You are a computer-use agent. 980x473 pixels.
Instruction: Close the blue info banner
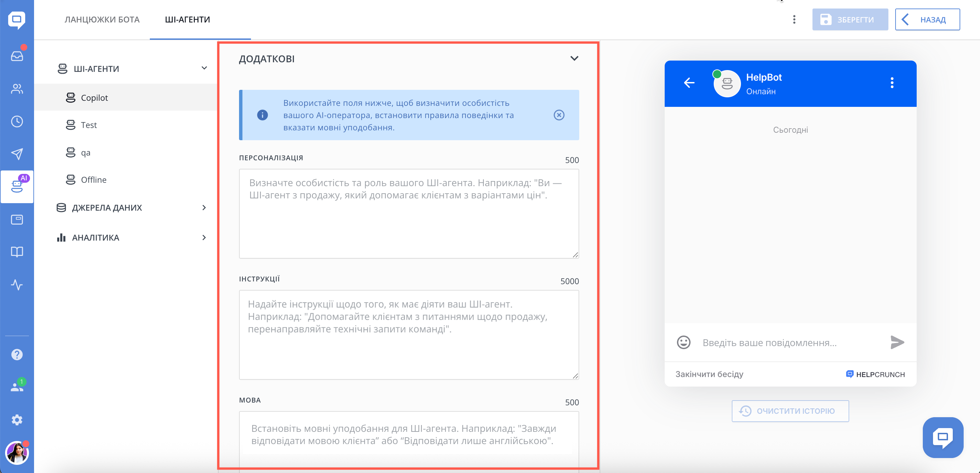click(558, 115)
